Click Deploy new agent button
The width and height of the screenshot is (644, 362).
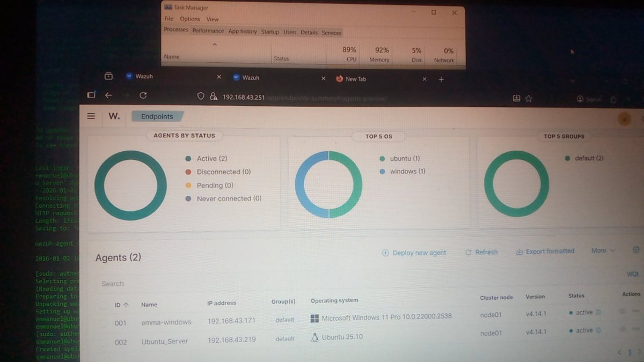pos(414,253)
